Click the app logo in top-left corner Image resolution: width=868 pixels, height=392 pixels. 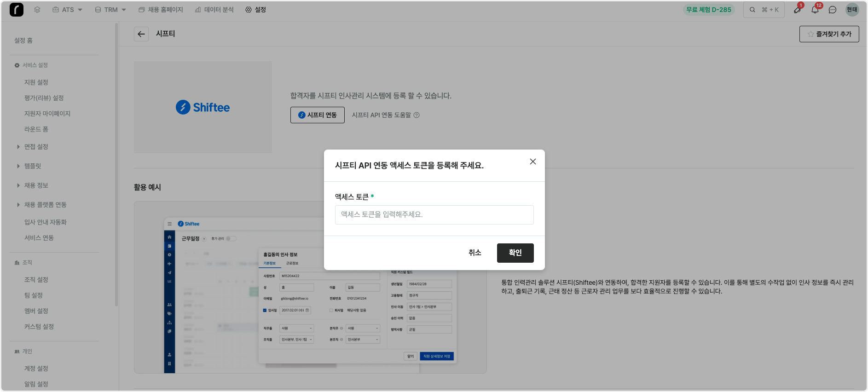[x=17, y=10]
